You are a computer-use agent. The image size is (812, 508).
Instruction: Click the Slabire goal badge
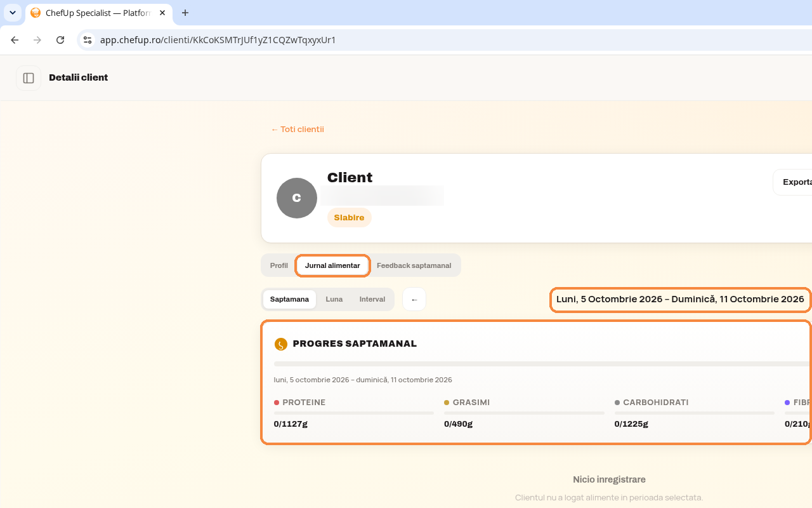click(350, 218)
